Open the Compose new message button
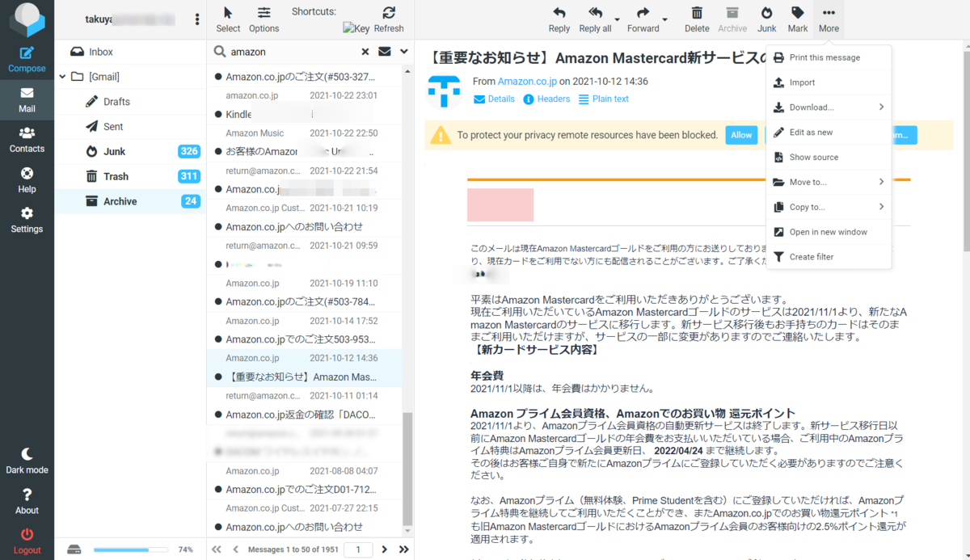970x560 pixels. 27,59
